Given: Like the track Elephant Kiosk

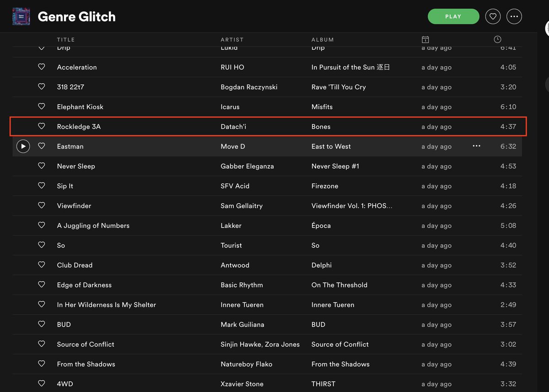Looking at the screenshot, I should pos(42,106).
